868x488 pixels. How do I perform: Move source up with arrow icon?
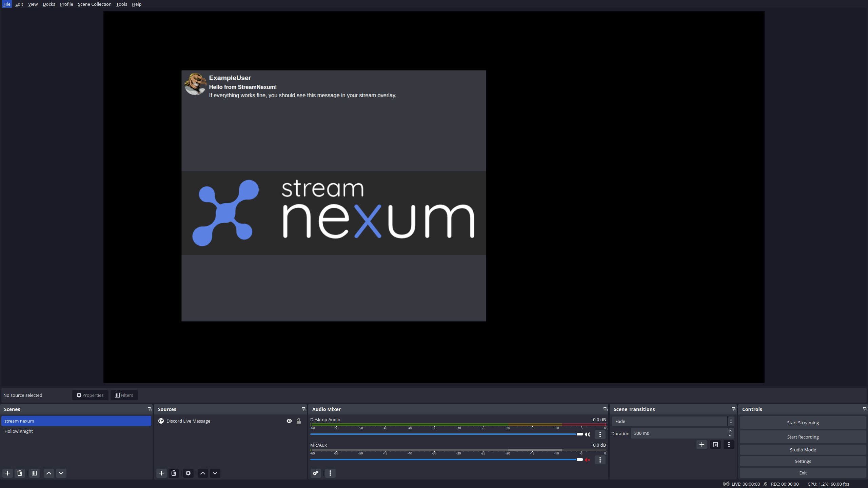point(203,473)
